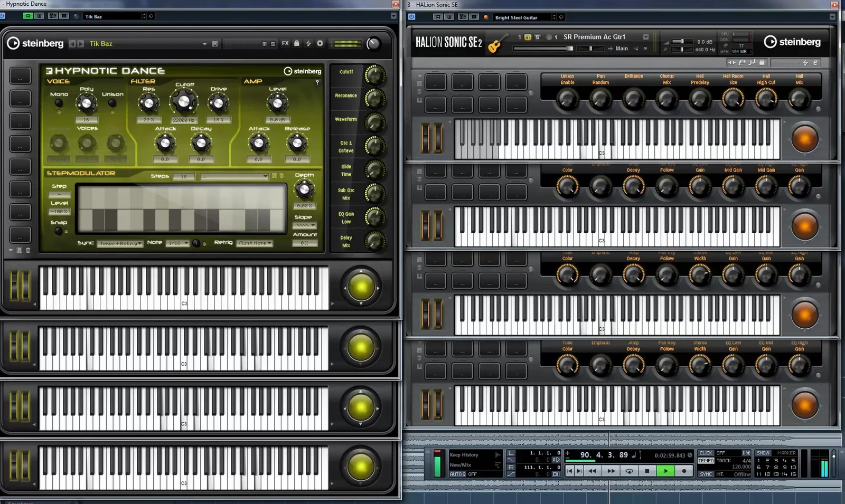Click the Steinberg logo in HALion Sonic SE

tap(792, 42)
